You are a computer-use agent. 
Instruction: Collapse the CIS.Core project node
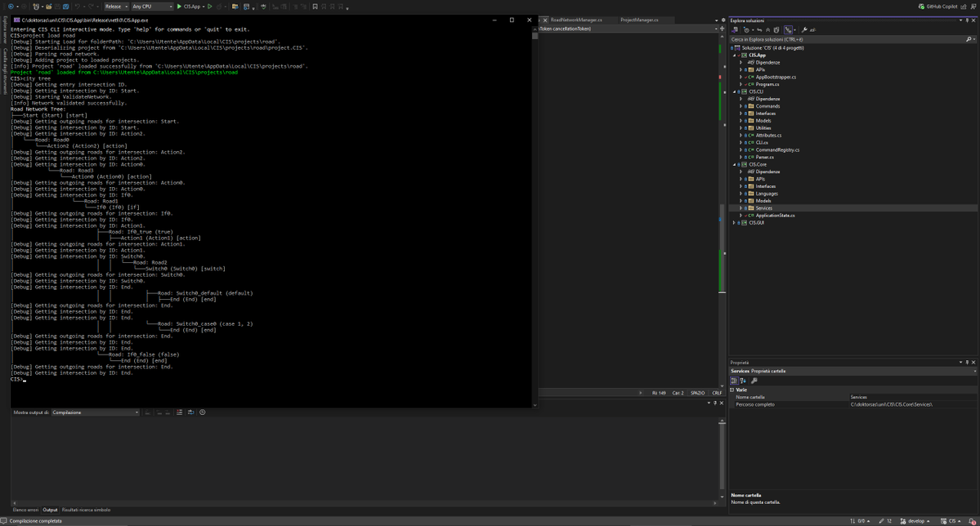pyautogui.click(x=734, y=164)
